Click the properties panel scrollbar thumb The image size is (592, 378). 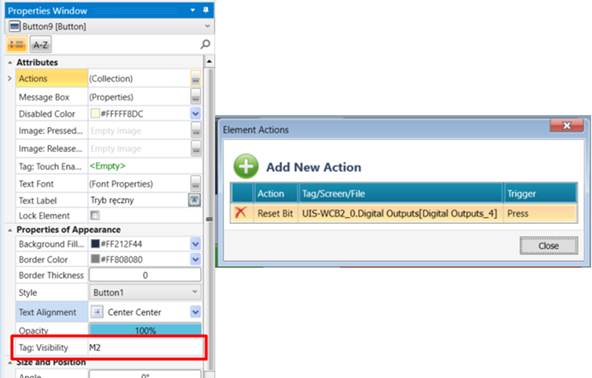click(x=209, y=219)
